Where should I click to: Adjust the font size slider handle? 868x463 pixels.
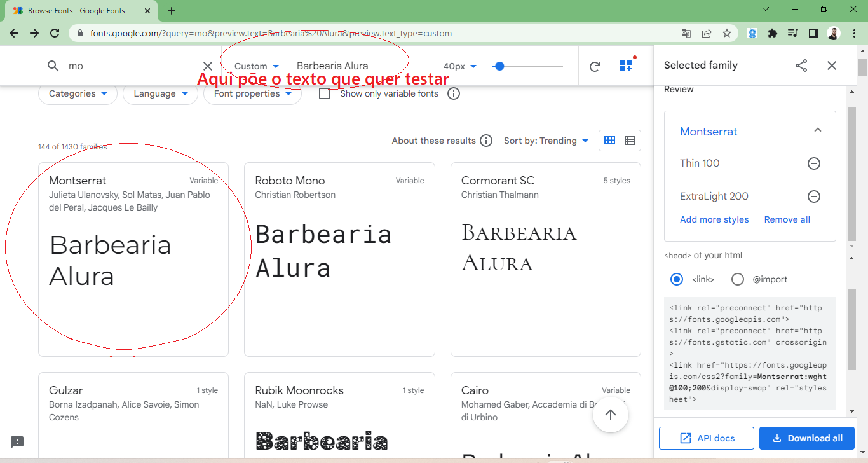[x=499, y=66]
